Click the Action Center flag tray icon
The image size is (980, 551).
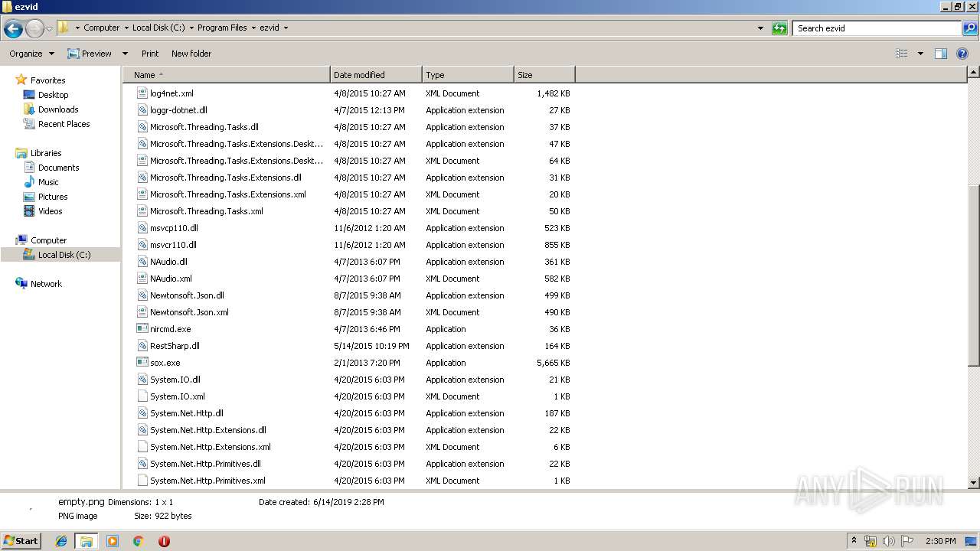click(x=907, y=541)
